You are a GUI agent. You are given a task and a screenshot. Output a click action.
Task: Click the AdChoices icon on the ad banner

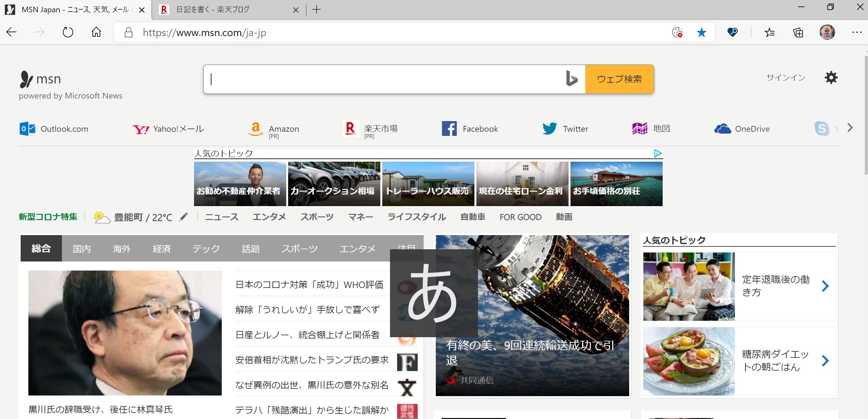coord(658,154)
